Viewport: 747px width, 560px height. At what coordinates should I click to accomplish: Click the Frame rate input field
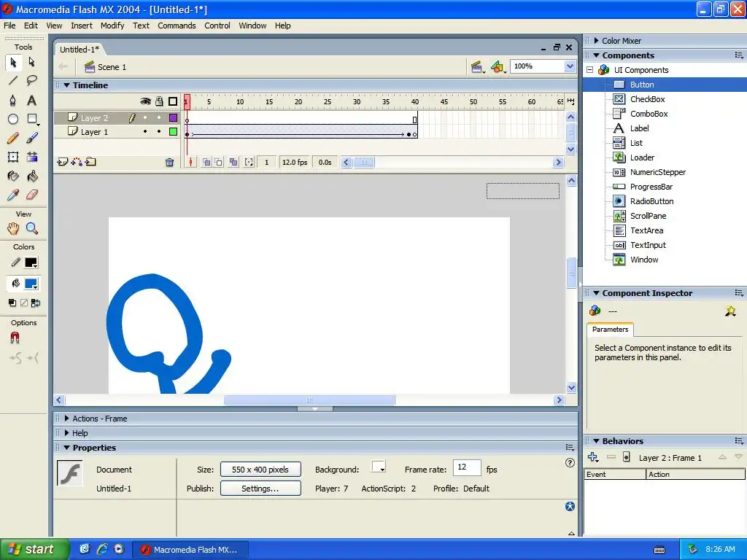point(467,467)
